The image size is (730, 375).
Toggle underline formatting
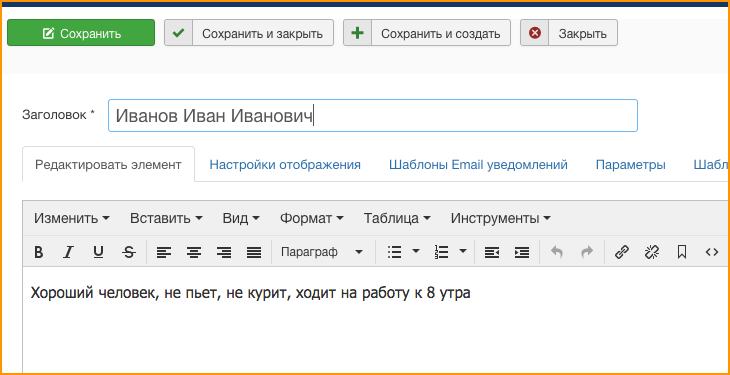point(98,252)
